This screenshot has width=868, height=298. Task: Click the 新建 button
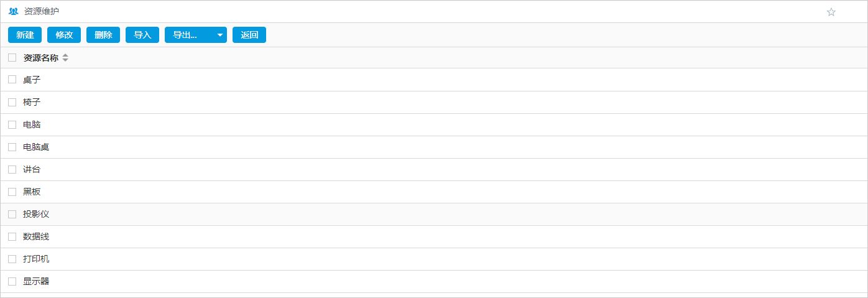pyautogui.click(x=25, y=35)
